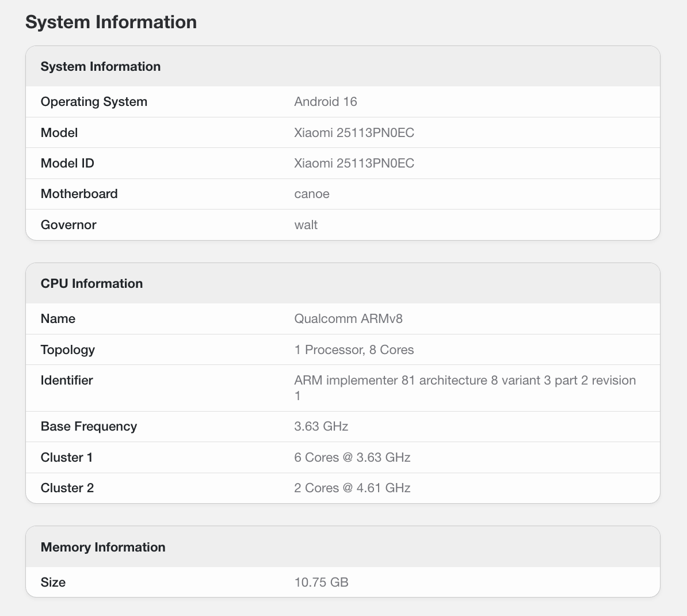Select the memory Size row label
Screen dimensions: 687x616
point(53,583)
